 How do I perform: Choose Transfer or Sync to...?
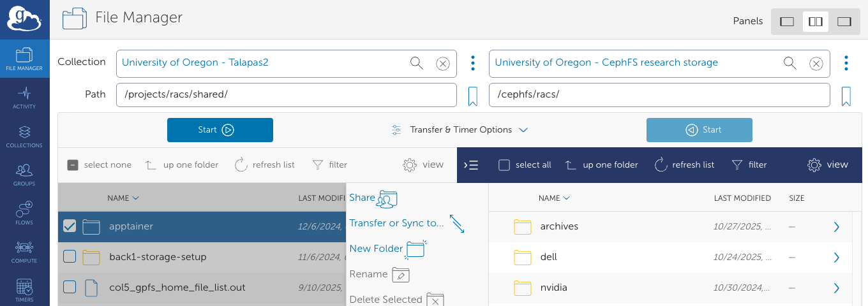tap(407, 223)
